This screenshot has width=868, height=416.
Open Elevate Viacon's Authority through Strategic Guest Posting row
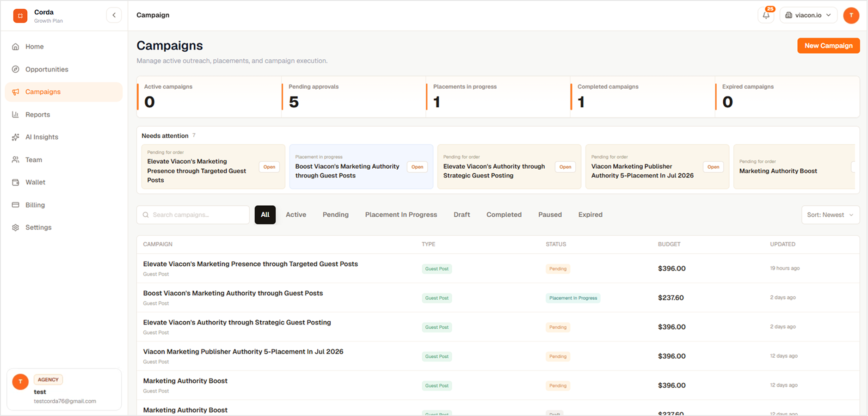pos(498,327)
